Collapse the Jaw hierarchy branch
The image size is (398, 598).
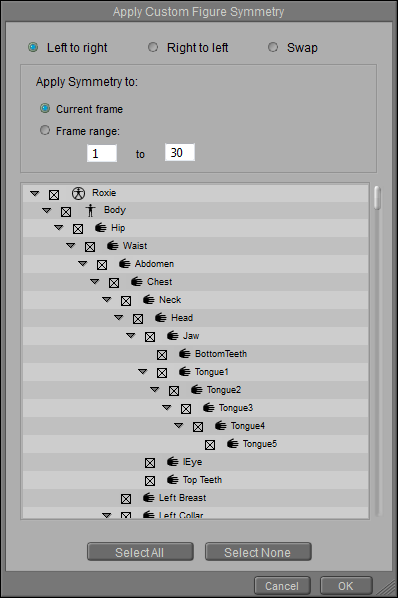[x=131, y=336]
